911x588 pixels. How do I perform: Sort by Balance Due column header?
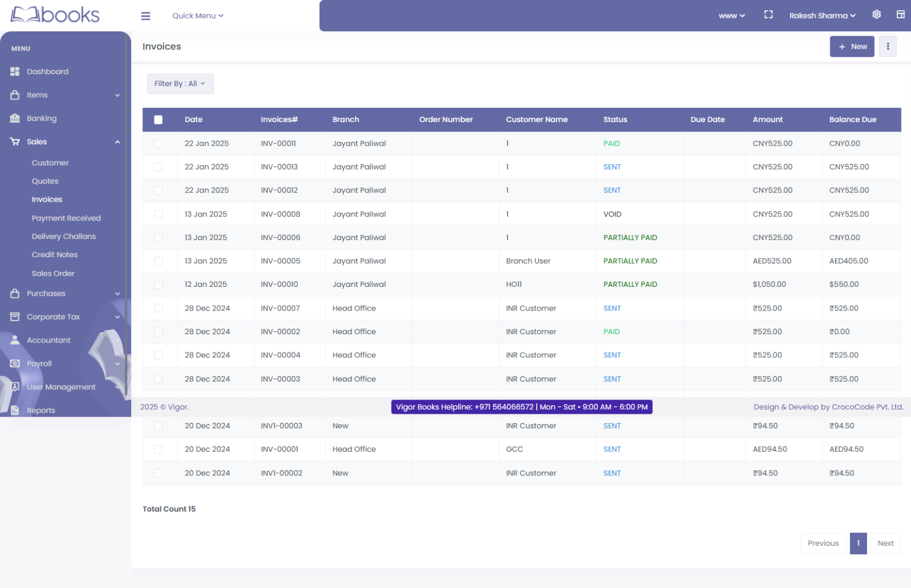coord(853,120)
